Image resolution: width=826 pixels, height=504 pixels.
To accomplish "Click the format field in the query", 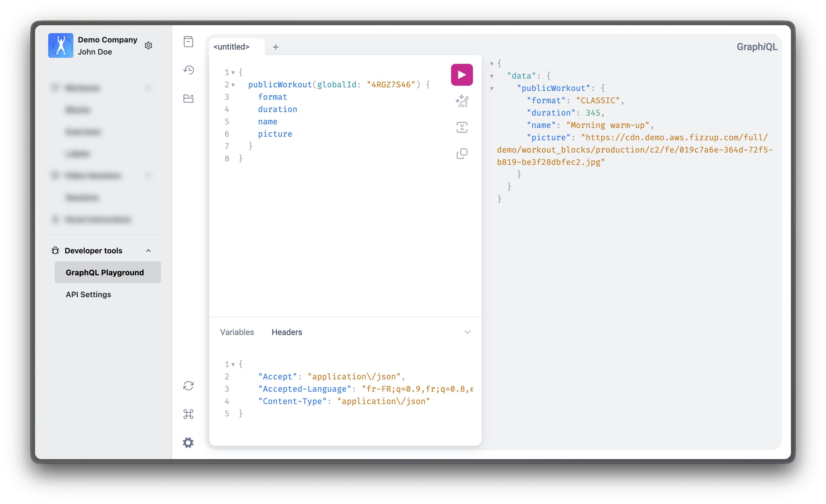I will click(273, 97).
